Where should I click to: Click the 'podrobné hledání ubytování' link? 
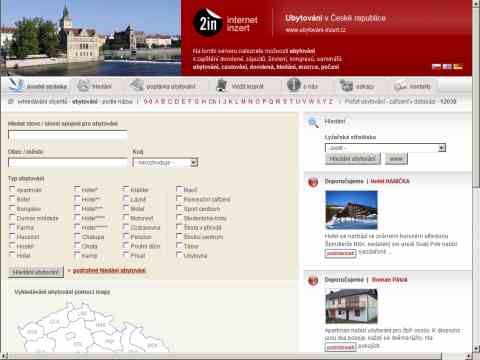109,270
